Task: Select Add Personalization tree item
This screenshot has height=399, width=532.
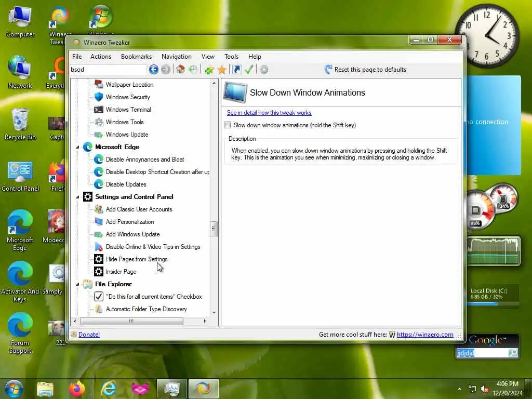Action: [x=130, y=222]
